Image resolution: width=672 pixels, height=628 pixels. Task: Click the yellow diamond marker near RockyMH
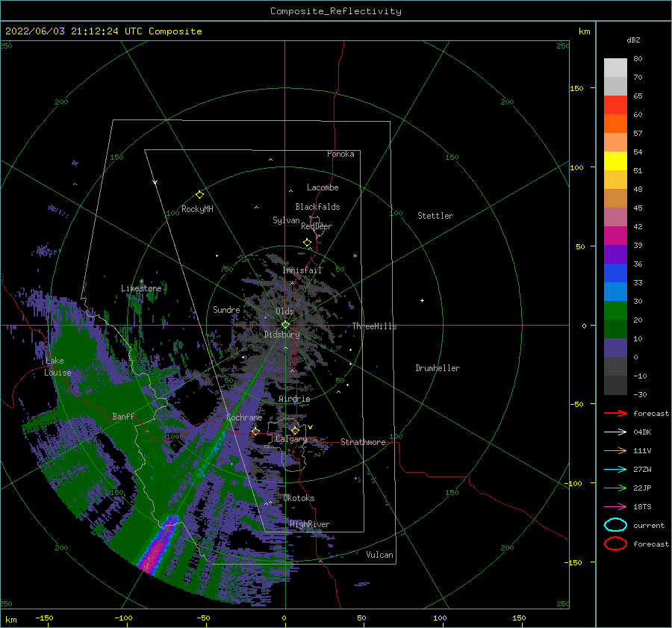(x=199, y=195)
